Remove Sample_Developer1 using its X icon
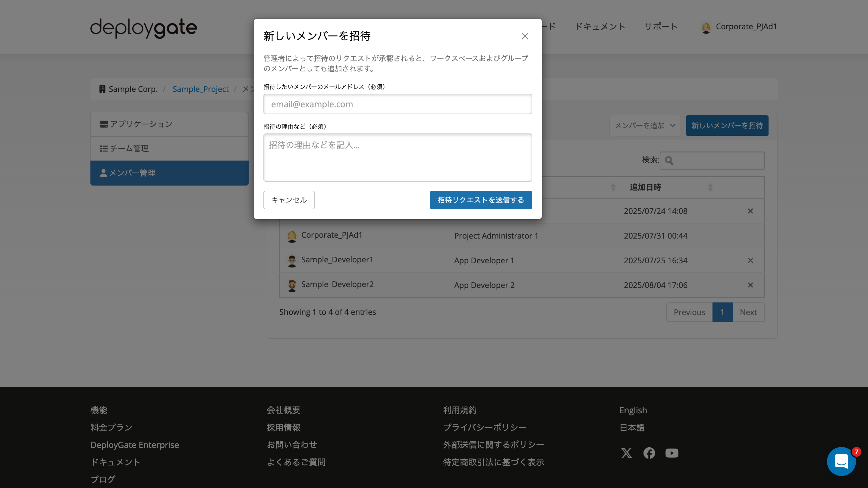868x488 pixels. click(751, 260)
